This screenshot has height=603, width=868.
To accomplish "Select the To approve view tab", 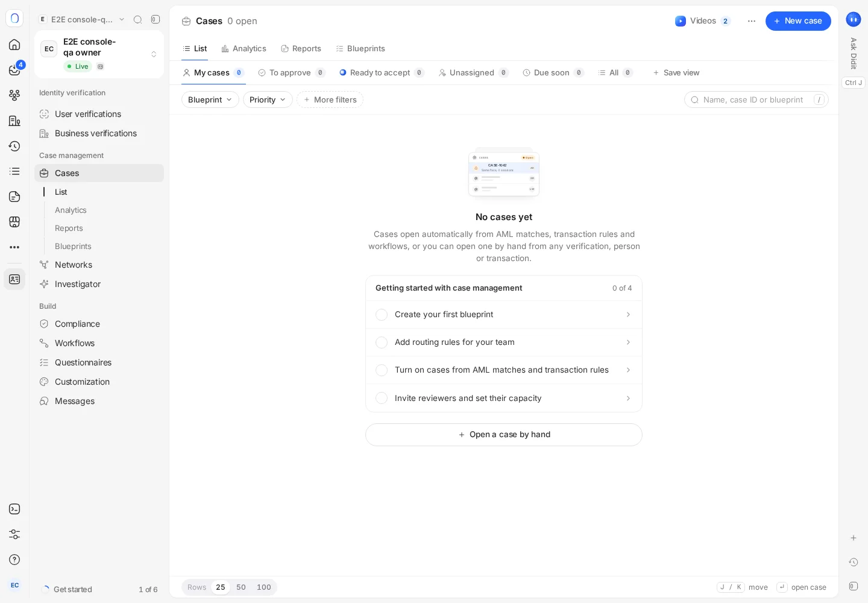I will click(x=291, y=73).
